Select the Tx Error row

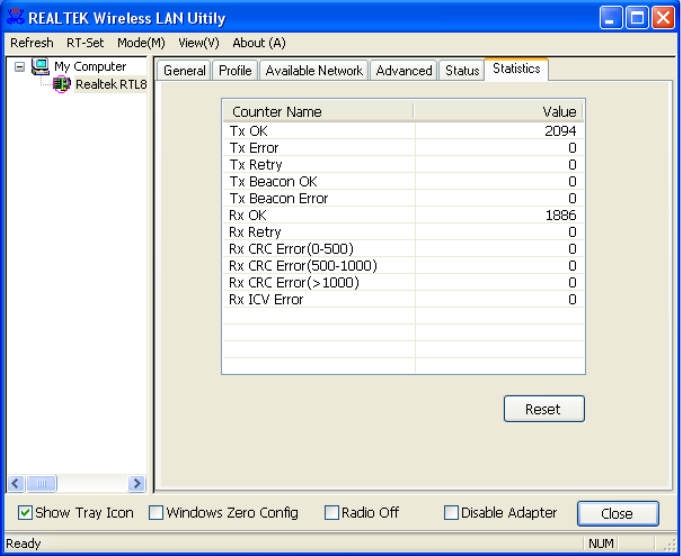[403, 148]
